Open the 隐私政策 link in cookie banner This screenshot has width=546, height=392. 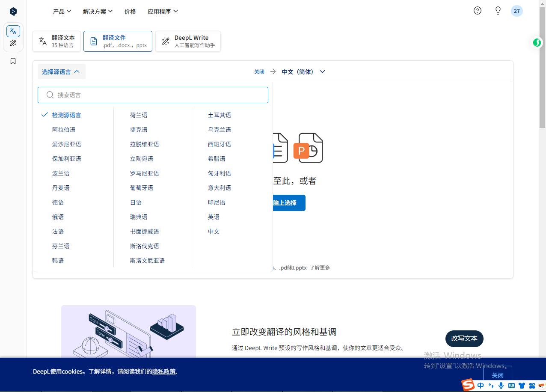click(x=164, y=371)
